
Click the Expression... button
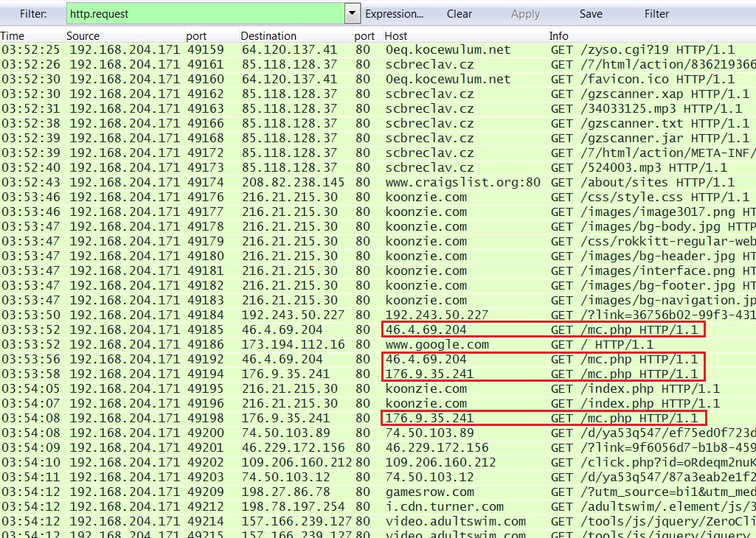tap(395, 13)
